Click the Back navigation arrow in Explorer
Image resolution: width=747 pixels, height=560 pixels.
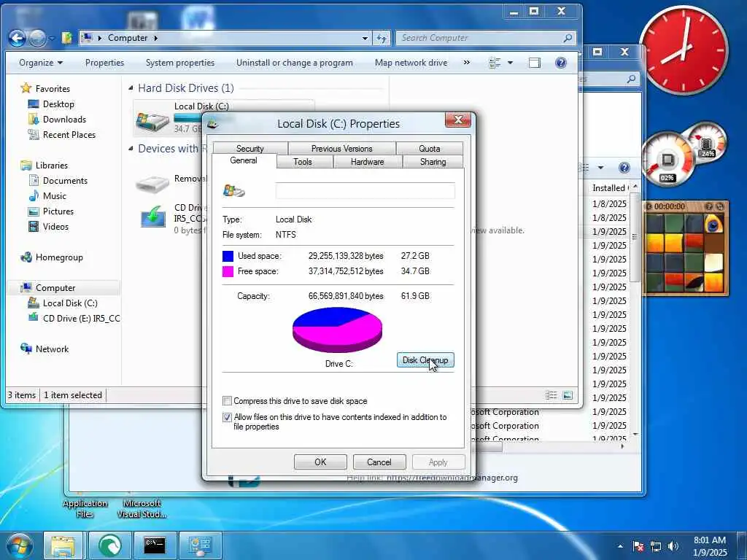point(17,38)
